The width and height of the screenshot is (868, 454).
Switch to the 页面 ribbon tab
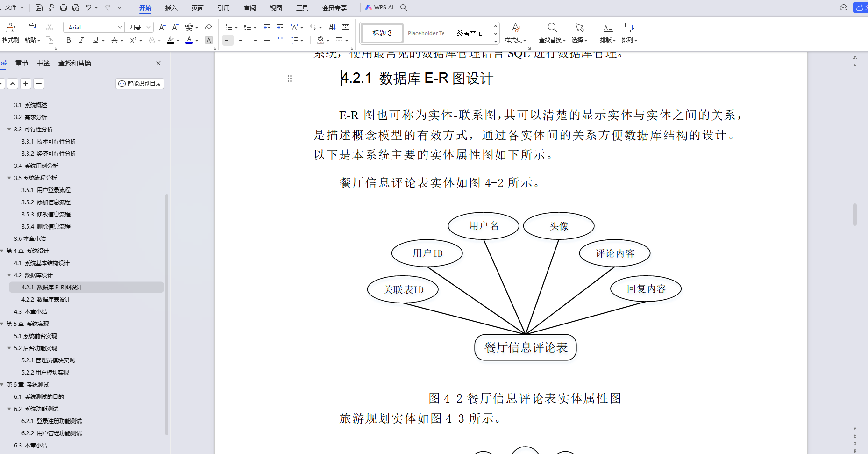tap(198, 8)
